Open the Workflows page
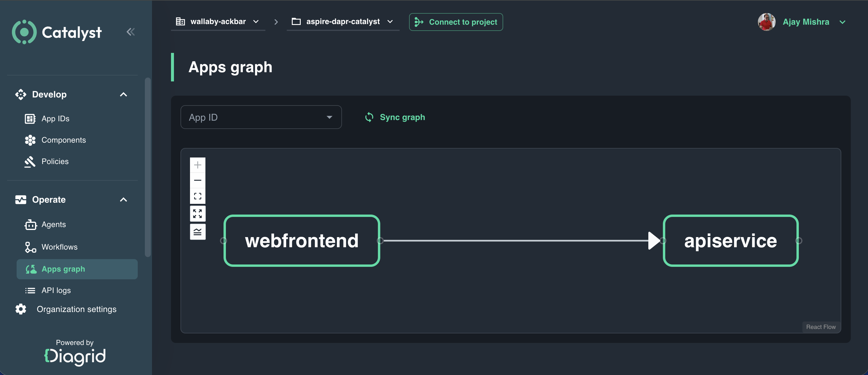 point(59,247)
